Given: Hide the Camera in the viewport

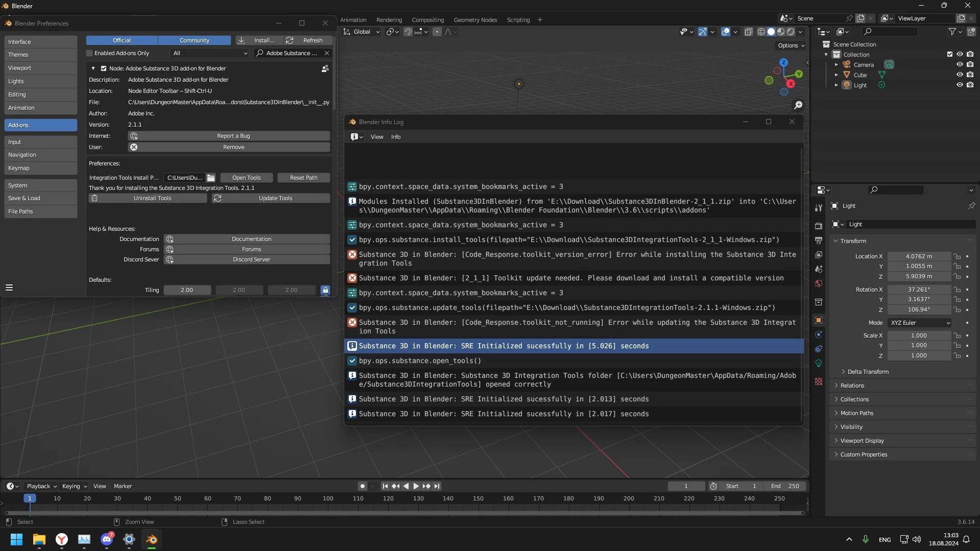Looking at the screenshot, I should (960, 65).
